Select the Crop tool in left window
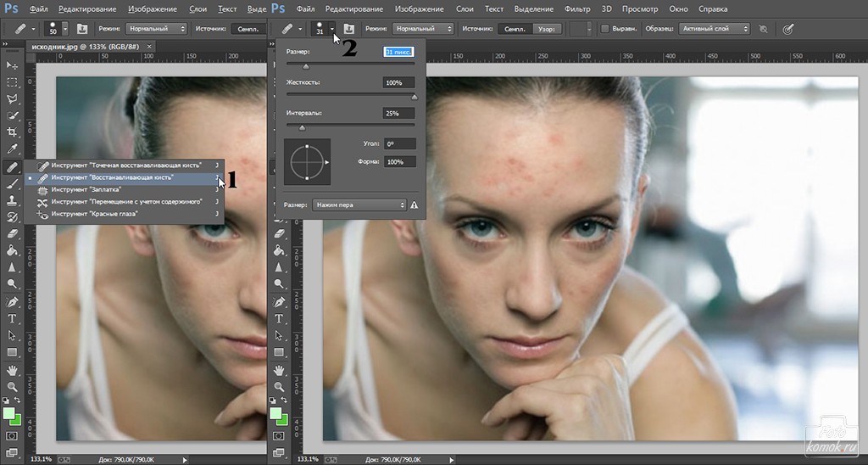The width and height of the screenshot is (868, 465). pyautogui.click(x=12, y=132)
